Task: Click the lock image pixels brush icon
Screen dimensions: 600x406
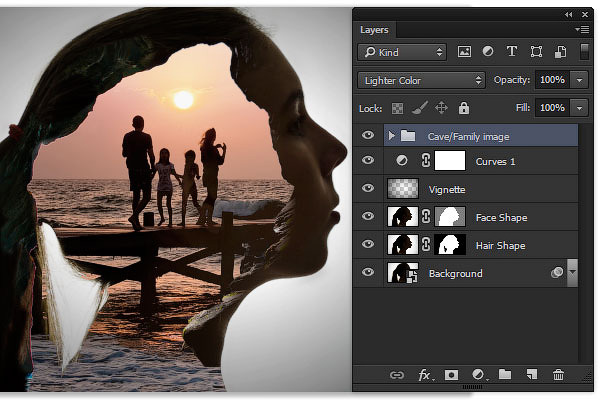Action: (420, 108)
